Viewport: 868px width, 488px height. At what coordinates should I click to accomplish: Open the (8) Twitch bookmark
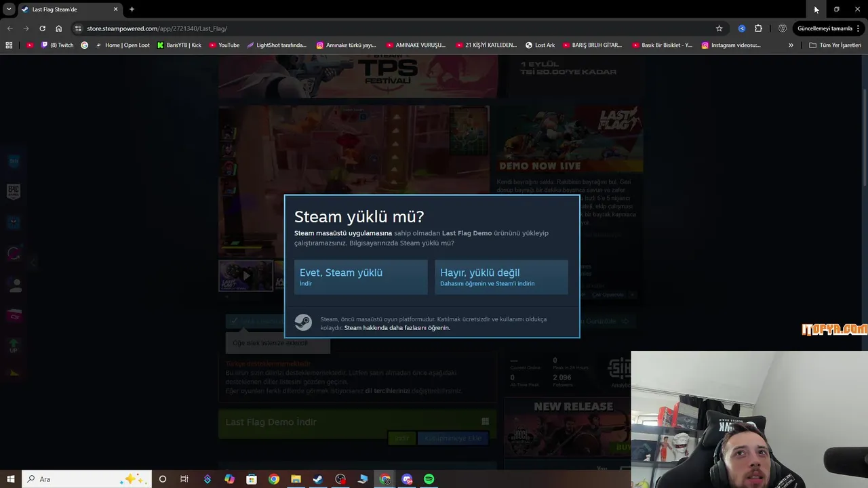coord(58,45)
